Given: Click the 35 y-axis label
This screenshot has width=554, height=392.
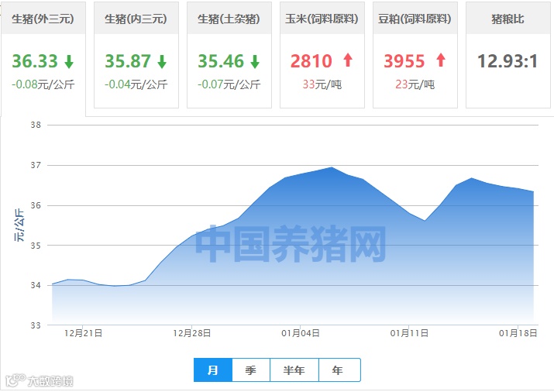Looking at the screenshot, I should [x=36, y=246].
